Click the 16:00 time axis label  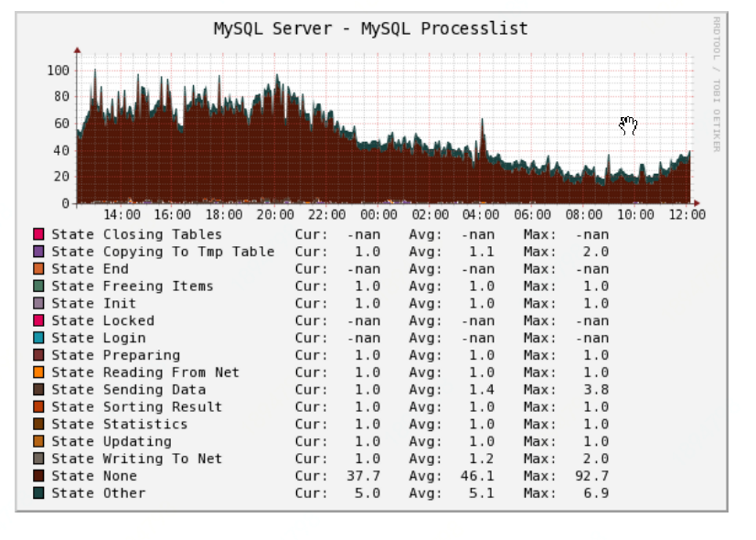click(173, 214)
